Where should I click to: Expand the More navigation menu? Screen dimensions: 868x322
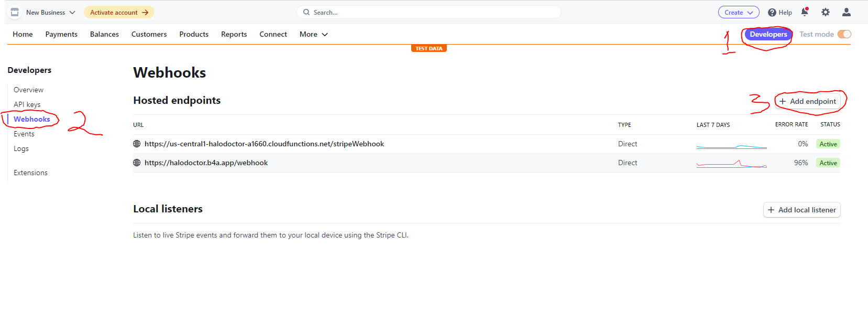click(313, 34)
